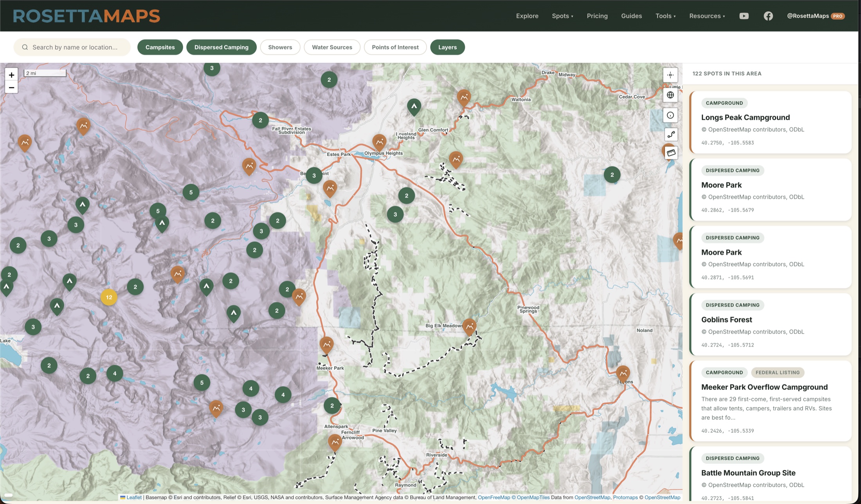This screenshot has height=504, width=861.
Task: Select the ruler measure tool
Action: point(671,153)
